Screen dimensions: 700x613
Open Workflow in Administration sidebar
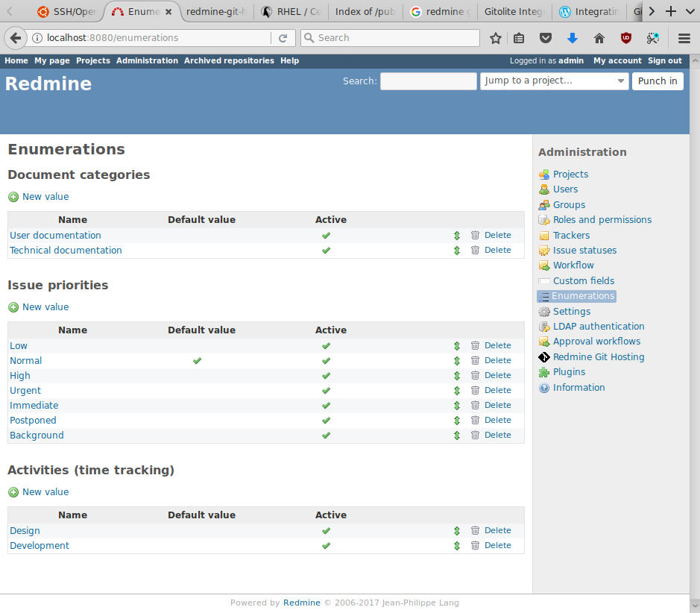(573, 265)
